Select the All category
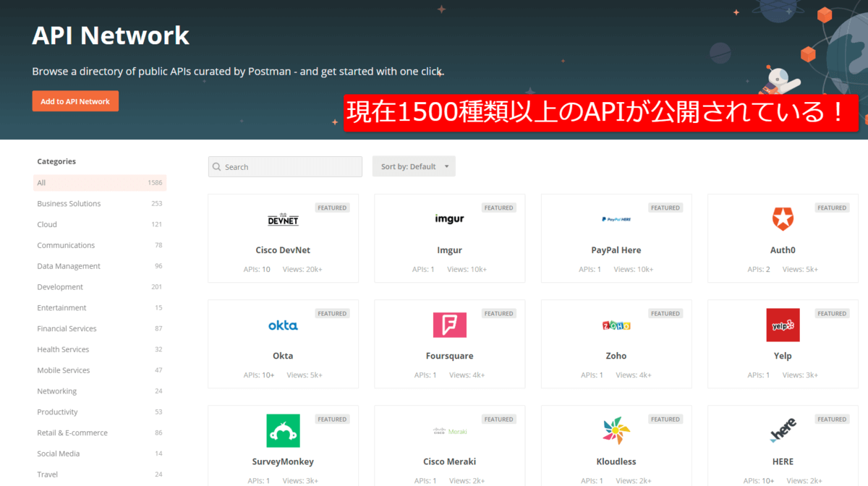Viewport: 868px width, 486px height. pyautogui.click(x=100, y=183)
